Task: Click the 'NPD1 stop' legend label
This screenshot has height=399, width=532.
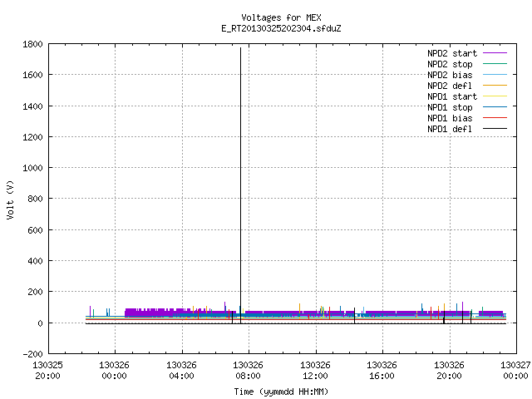Action: point(450,107)
